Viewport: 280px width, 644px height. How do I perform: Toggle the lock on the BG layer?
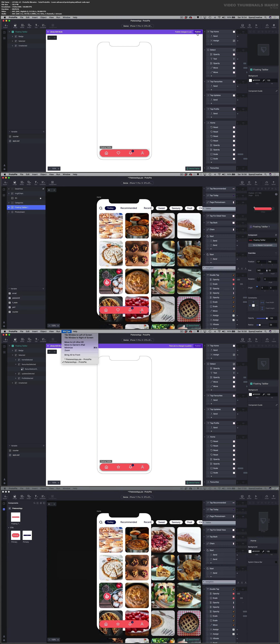[x=41, y=198]
